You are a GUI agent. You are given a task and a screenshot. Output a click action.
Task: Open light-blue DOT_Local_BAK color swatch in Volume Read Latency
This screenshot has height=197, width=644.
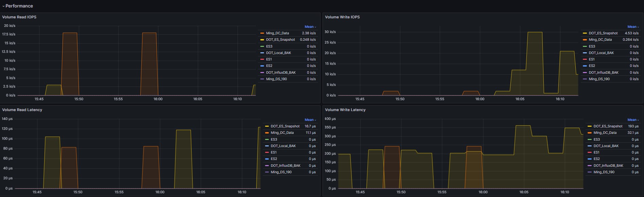point(267,146)
